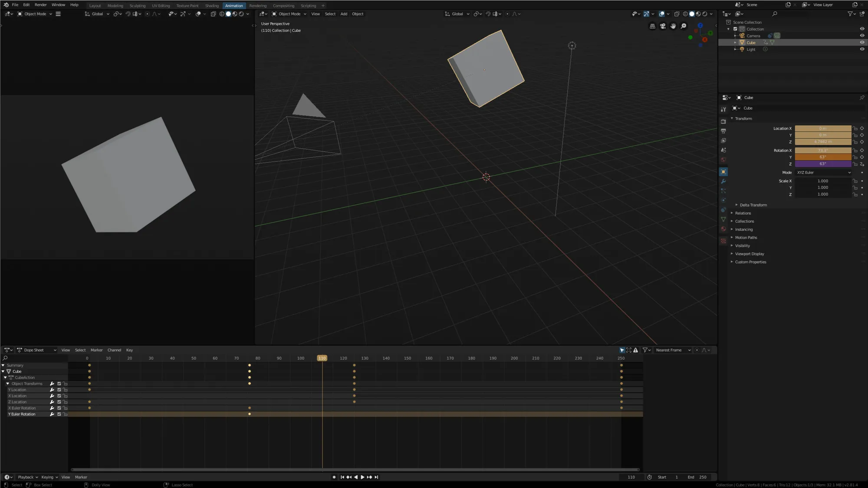868x488 pixels.
Task: Open the rotation Mode XYZ Euler dropdown
Action: pyautogui.click(x=823, y=173)
